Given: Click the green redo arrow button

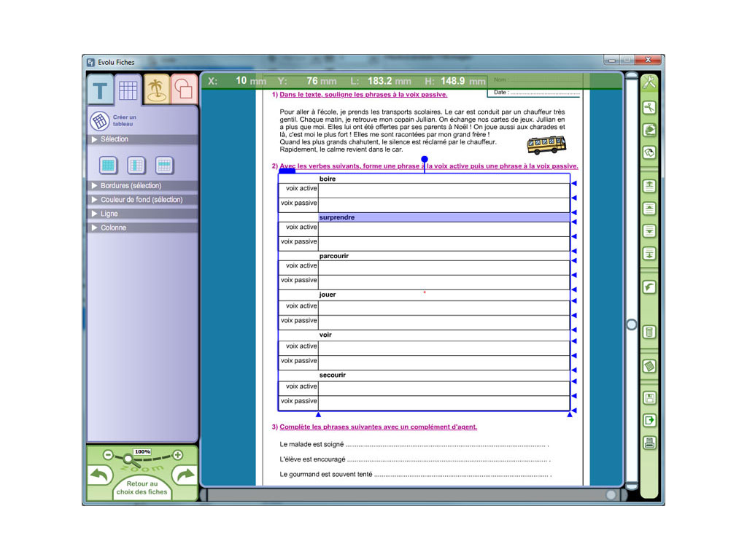Looking at the screenshot, I should (186, 475).
